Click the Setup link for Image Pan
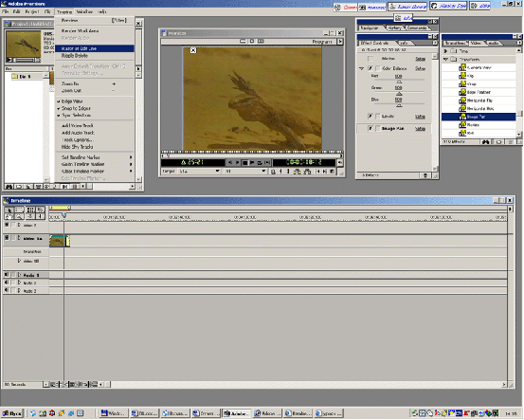Viewport: 524px width, 420px height. (420, 129)
